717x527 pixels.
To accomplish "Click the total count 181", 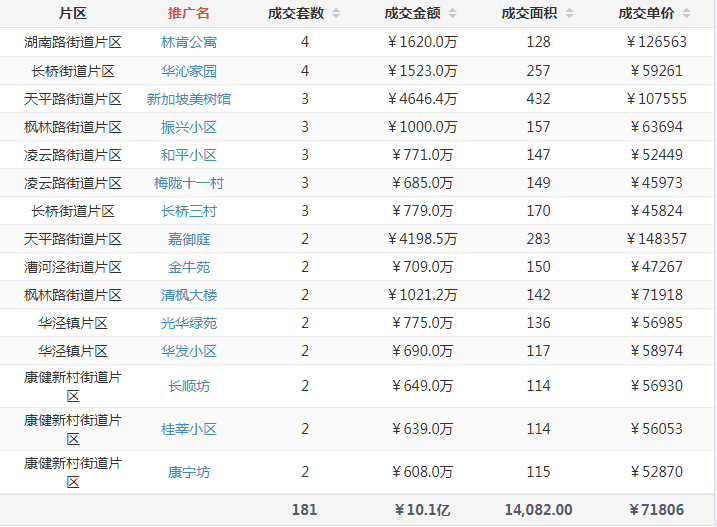I will click(x=305, y=510).
